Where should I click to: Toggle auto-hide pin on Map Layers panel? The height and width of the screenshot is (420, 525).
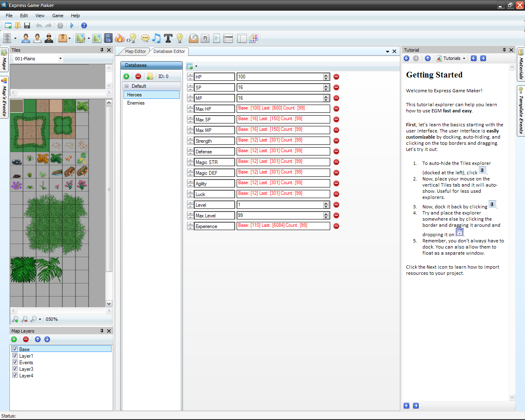(x=102, y=331)
